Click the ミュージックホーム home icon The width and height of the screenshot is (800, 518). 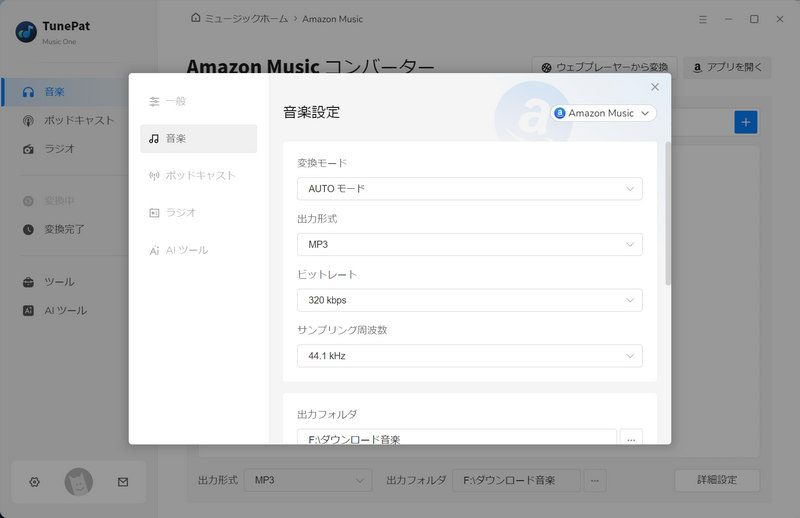(x=195, y=18)
